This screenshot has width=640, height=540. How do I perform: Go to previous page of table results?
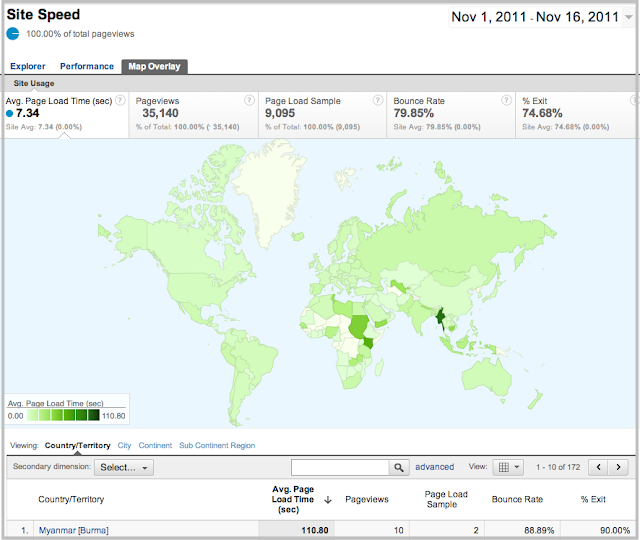[599, 467]
